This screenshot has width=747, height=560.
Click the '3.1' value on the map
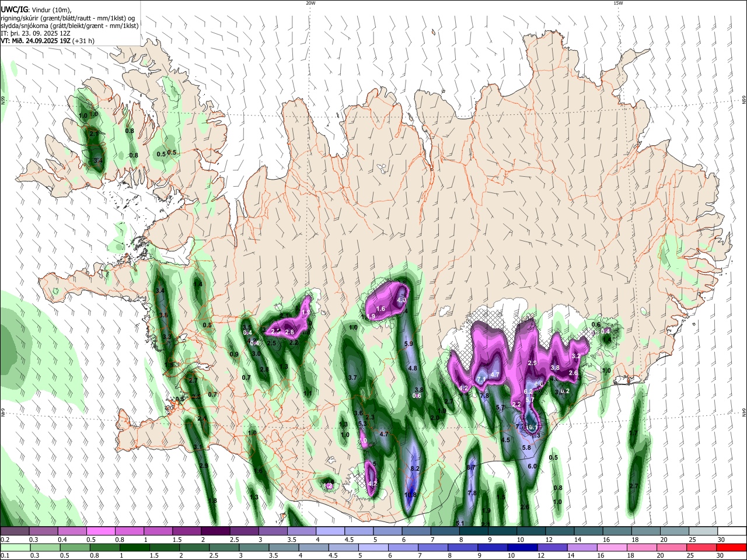198,447
